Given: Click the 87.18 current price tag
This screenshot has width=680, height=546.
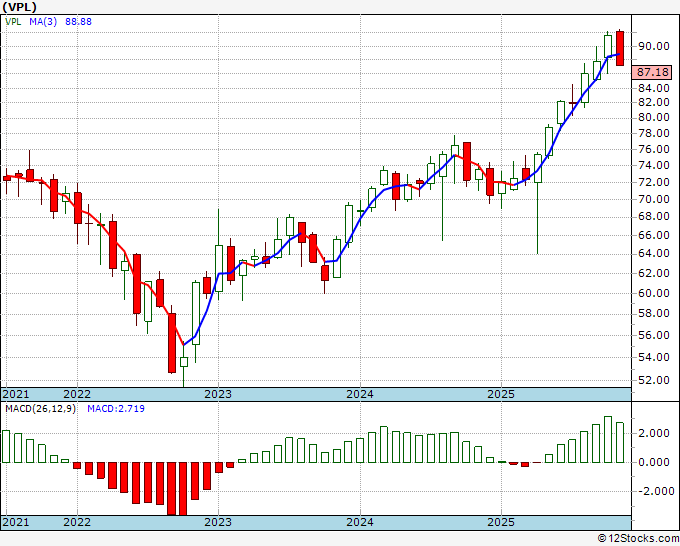Looking at the screenshot, I should (652, 72).
